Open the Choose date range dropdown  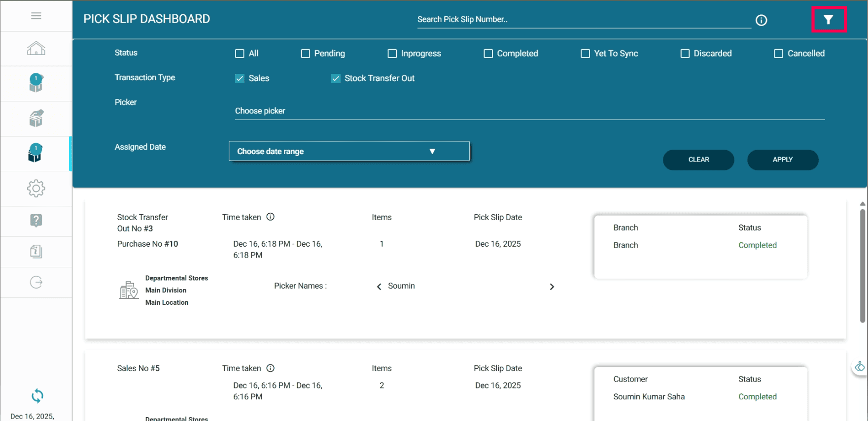click(x=349, y=151)
